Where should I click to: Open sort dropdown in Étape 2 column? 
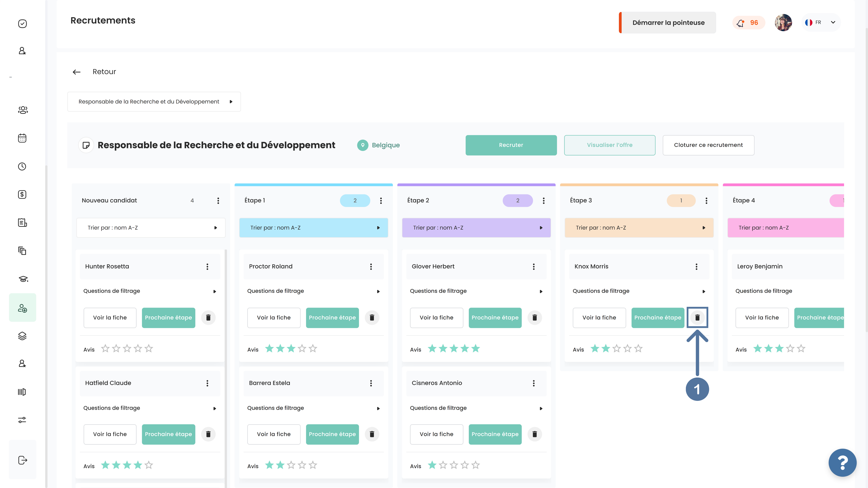coord(476,228)
